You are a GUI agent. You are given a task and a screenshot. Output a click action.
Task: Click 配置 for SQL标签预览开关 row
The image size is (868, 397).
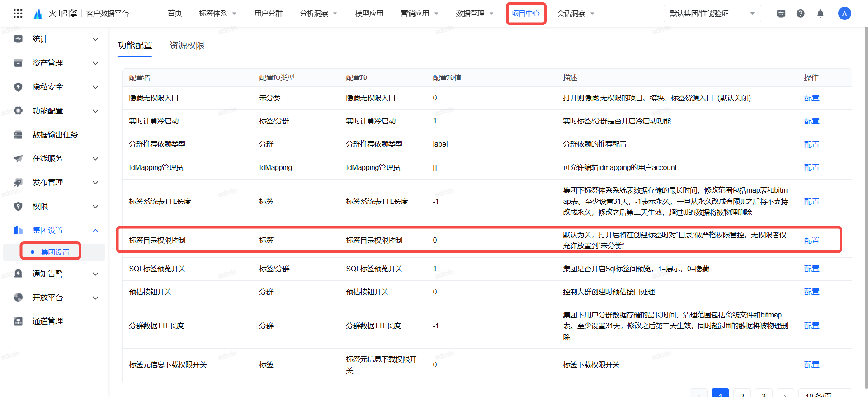(x=811, y=269)
